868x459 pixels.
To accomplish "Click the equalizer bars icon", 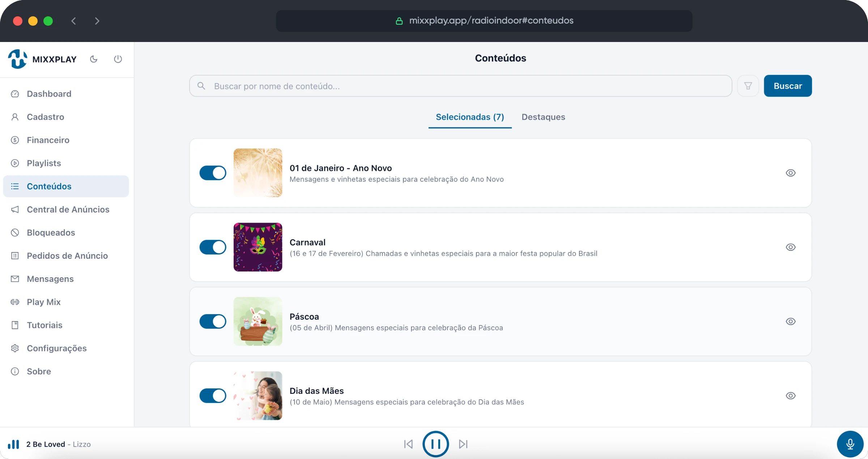I will tap(13, 444).
